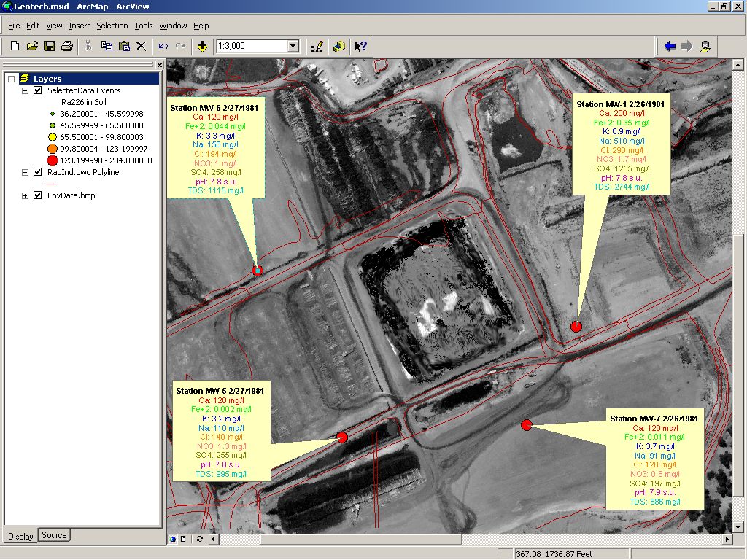Click the Layers data frame icon
The image size is (747, 560).
(x=24, y=79)
